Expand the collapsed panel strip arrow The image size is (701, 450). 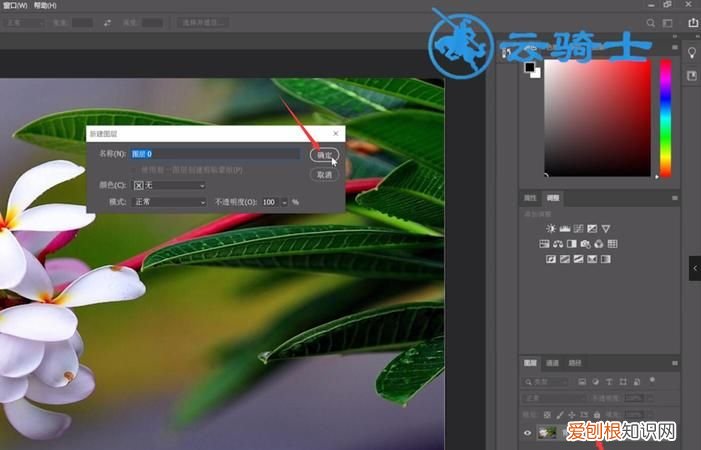pyautogui.click(x=695, y=268)
